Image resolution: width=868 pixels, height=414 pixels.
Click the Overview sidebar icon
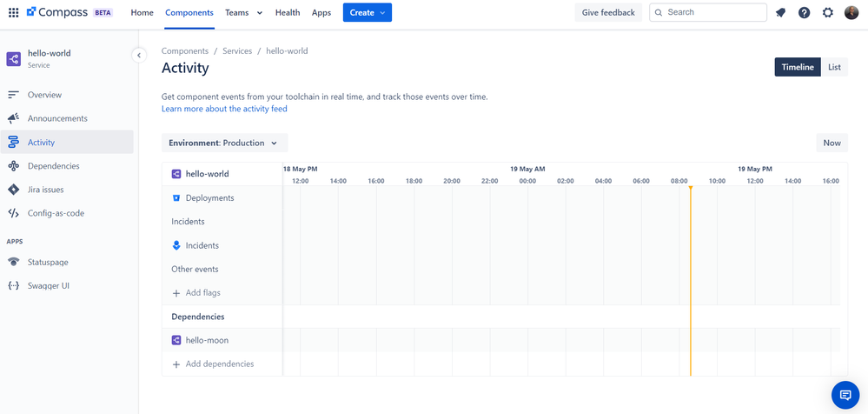[x=14, y=95]
